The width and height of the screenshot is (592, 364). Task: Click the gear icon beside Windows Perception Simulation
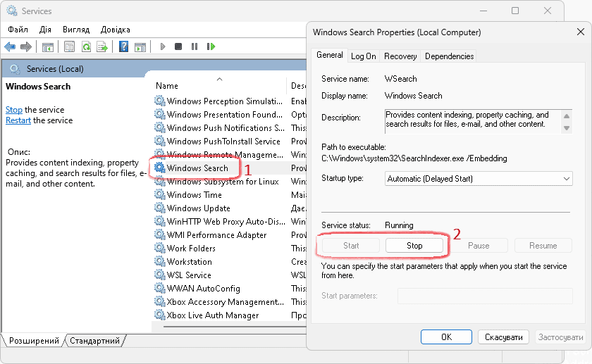(160, 101)
